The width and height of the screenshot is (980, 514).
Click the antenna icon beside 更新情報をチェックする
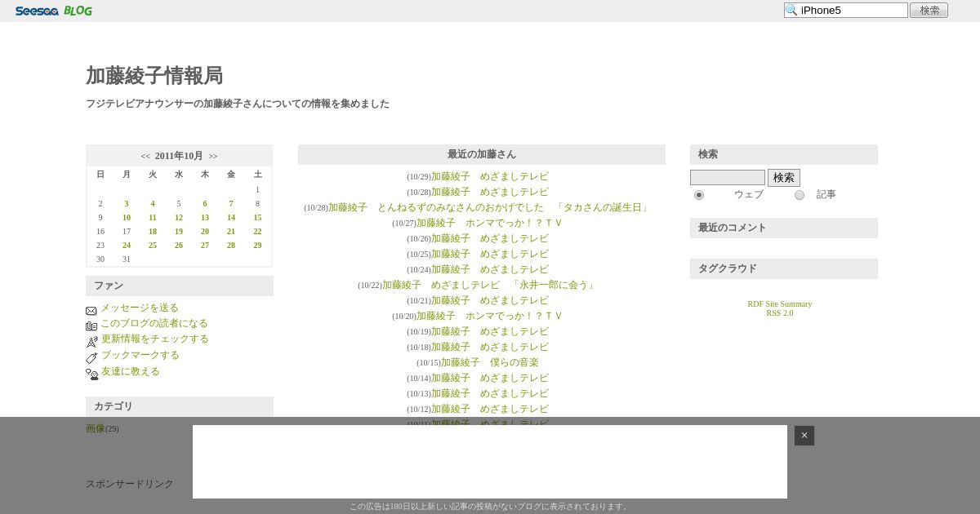(91, 342)
